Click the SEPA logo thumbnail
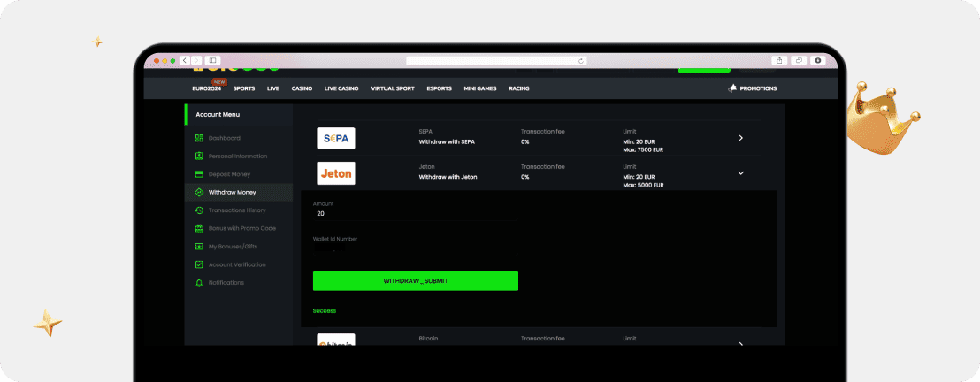 335,139
